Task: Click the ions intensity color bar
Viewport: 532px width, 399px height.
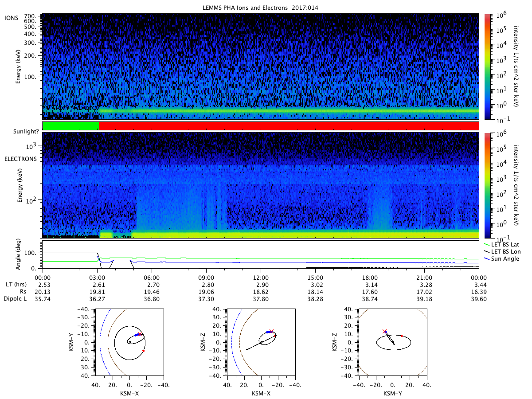Action: tap(488, 66)
